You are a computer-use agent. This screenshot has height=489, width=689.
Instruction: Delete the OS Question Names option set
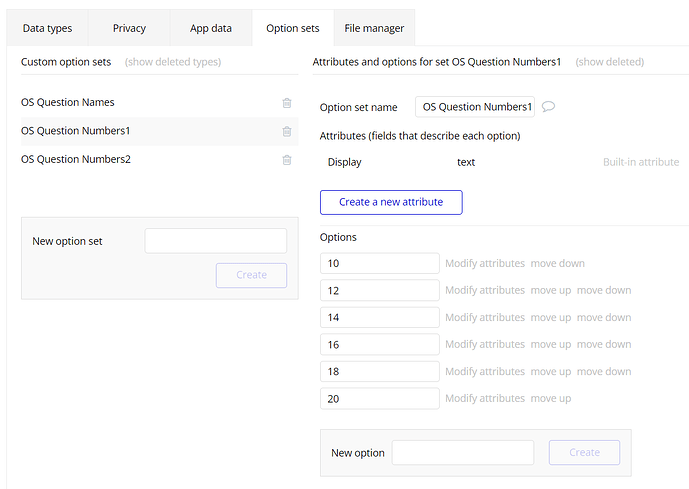pyautogui.click(x=287, y=103)
